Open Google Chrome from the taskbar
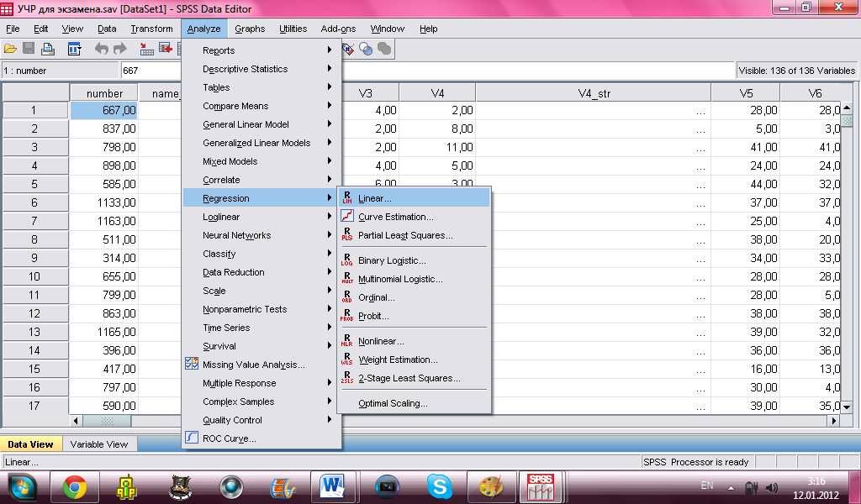This screenshot has height=504, width=861. pyautogui.click(x=75, y=486)
